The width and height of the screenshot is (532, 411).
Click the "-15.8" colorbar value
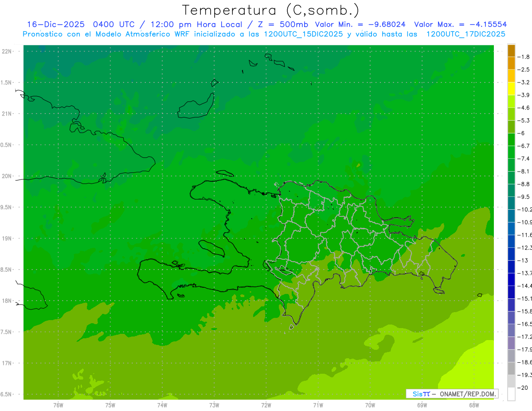pos(525,311)
